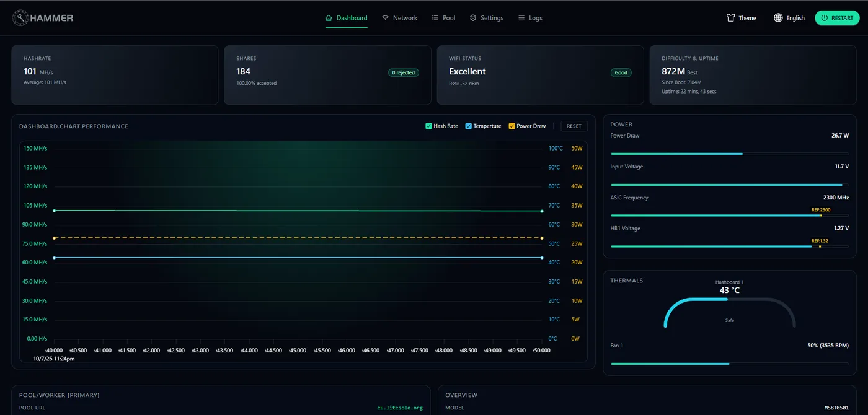Open the English language selector
This screenshot has height=415, width=868.
pyautogui.click(x=789, y=18)
